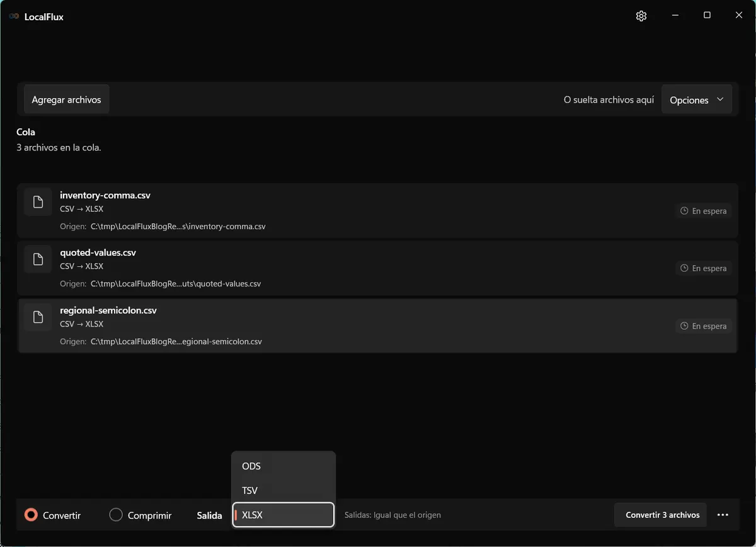Select the inventory-comma.csv file name
The width and height of the screenshot is (756, 547).
point(105,195)
